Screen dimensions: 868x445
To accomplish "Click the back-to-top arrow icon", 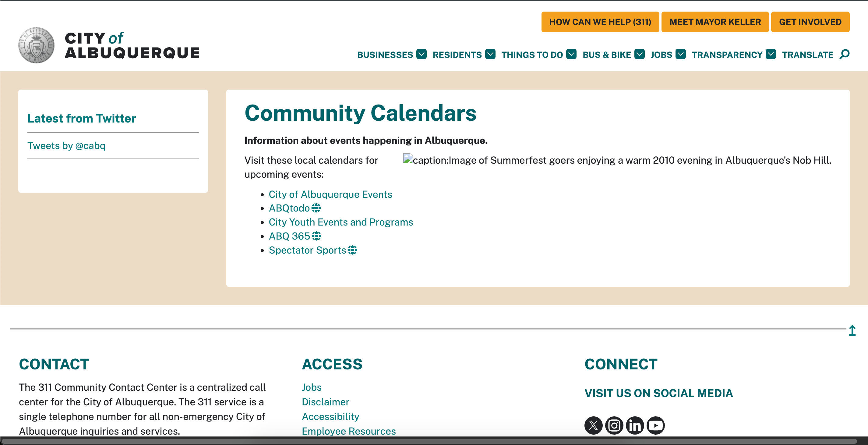I will coord(852,330).
